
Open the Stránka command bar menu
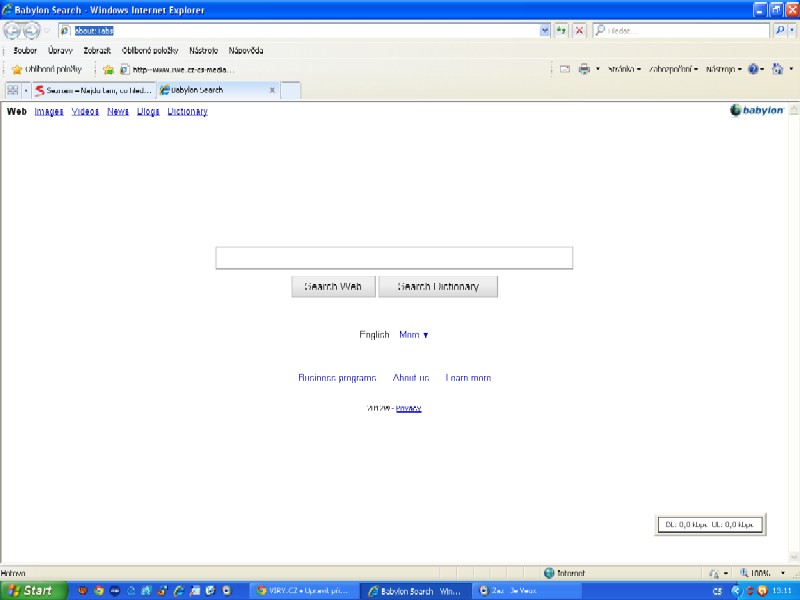[x=624, y=69]
